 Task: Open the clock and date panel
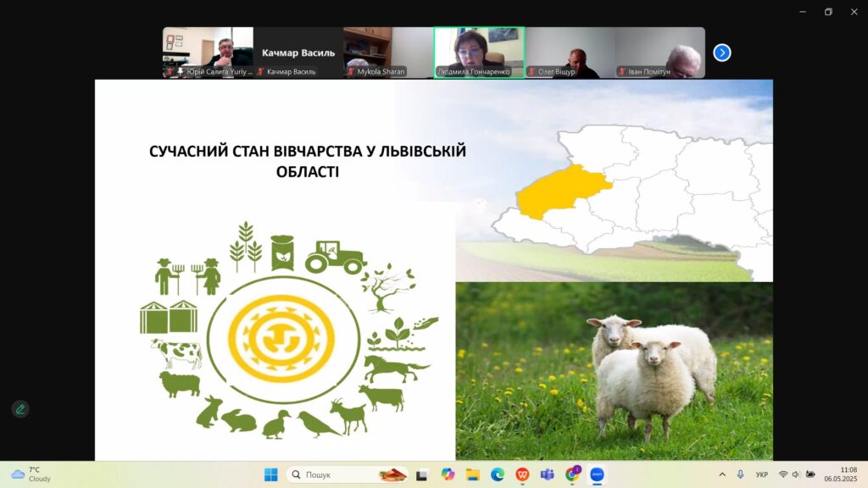coord(843,474)
